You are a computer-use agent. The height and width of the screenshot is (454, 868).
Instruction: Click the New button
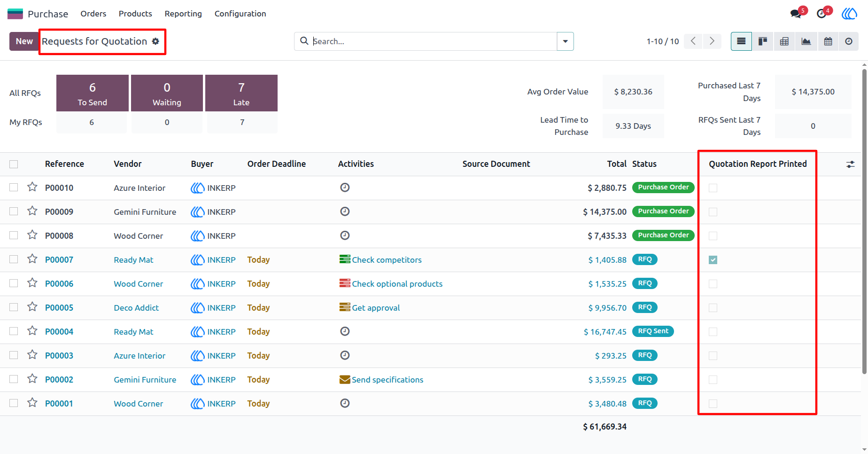(x=24, y=41)
